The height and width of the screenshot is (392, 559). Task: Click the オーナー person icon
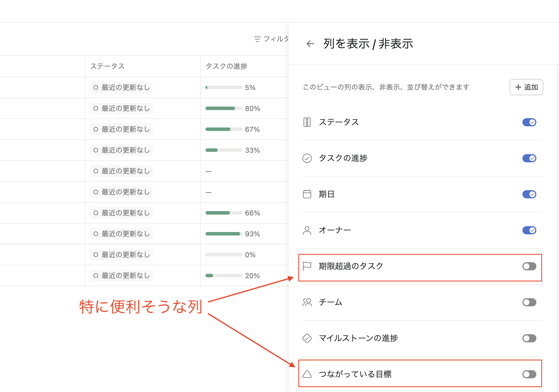click(307, 230)
